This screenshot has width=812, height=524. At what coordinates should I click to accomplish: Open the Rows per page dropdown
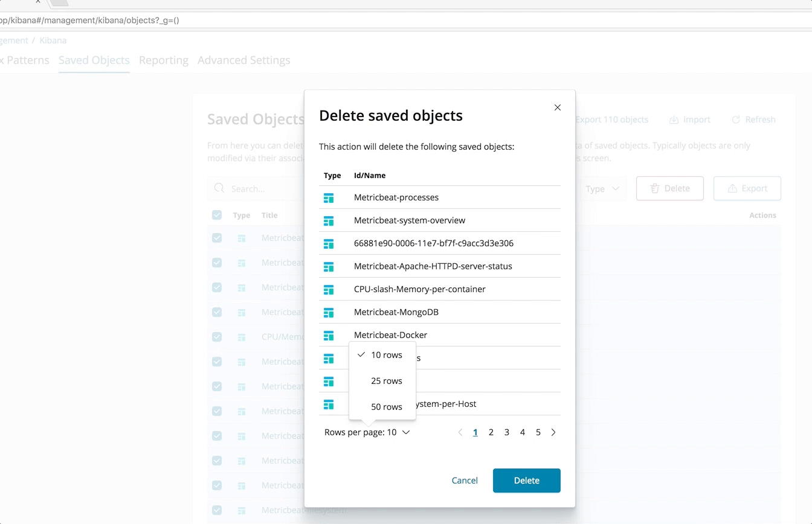[x=367, y=432]
